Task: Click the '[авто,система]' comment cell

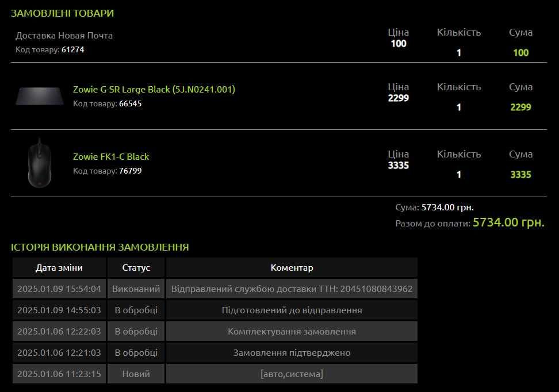Action: click(x=292, y=374)
